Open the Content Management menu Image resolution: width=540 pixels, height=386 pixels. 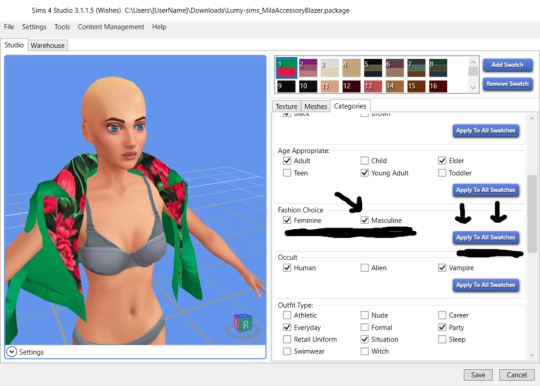tap(111, 27)
